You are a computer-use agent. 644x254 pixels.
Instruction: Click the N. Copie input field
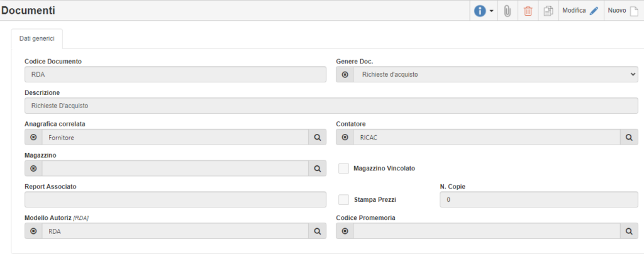pyautogui.click(x=539, y=200)
